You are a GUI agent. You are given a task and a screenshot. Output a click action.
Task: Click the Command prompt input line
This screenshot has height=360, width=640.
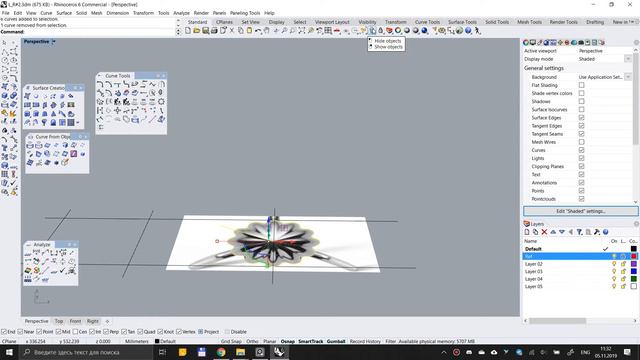pyautogui.click(x=88, y=31)
